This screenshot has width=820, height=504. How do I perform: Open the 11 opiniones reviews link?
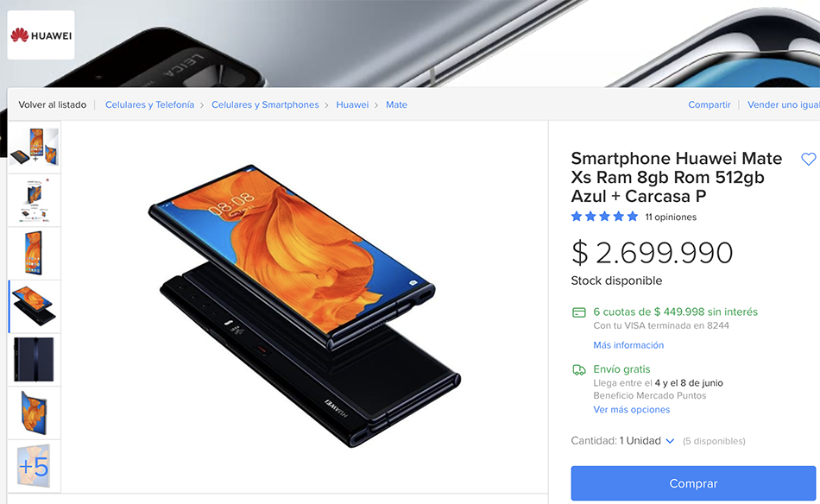[x=671, y=217]
